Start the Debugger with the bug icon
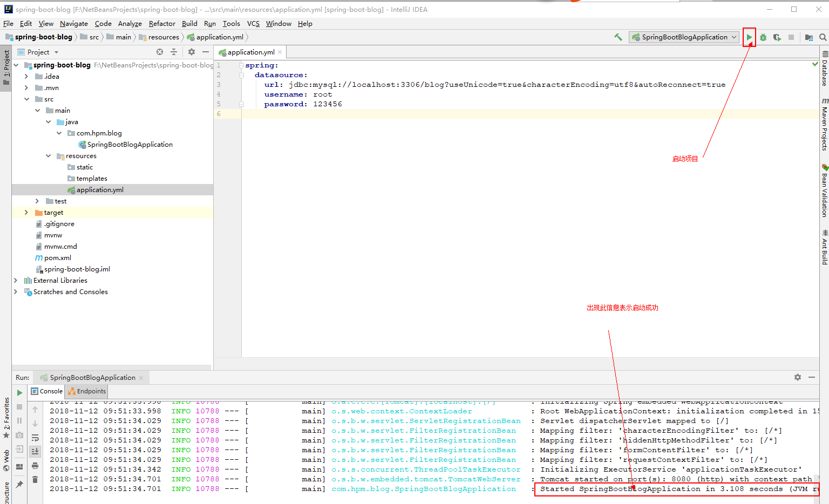The width and height of the screenshot is (829, 504). pos(763,37)
